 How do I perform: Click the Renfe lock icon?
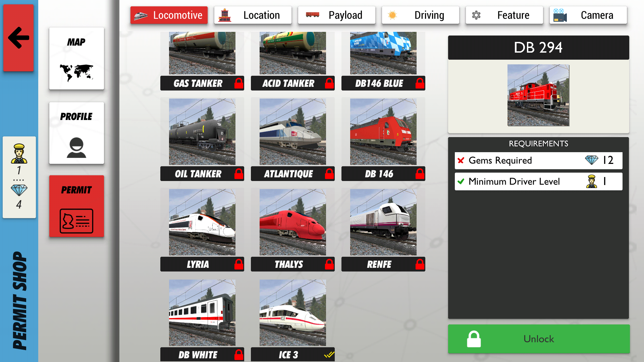420,264
